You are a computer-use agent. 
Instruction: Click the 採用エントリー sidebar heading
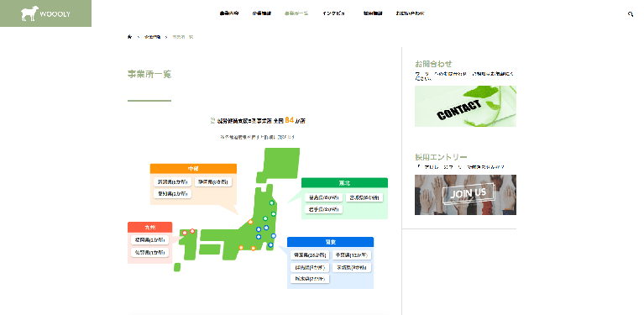pyautogui.click(x=441, y=157)
